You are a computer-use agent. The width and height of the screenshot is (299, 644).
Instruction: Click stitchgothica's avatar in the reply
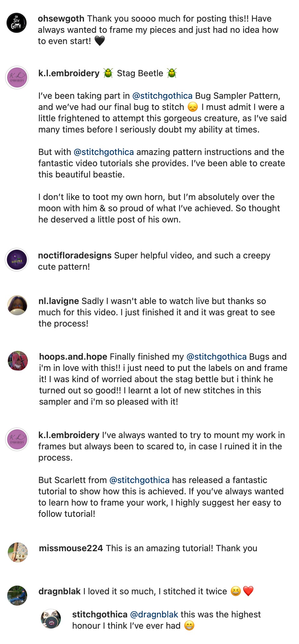(51, 618)
